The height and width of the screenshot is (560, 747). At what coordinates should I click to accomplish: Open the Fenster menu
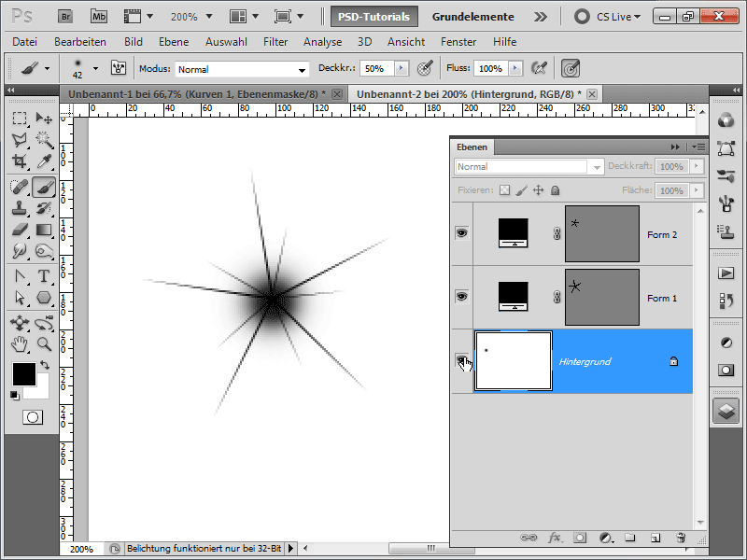[x=458, y=42]
